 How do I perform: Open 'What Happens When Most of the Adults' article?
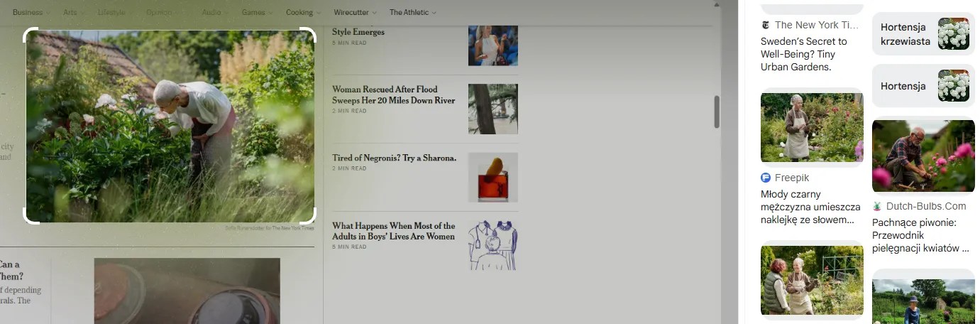click(x=394, y=231)
